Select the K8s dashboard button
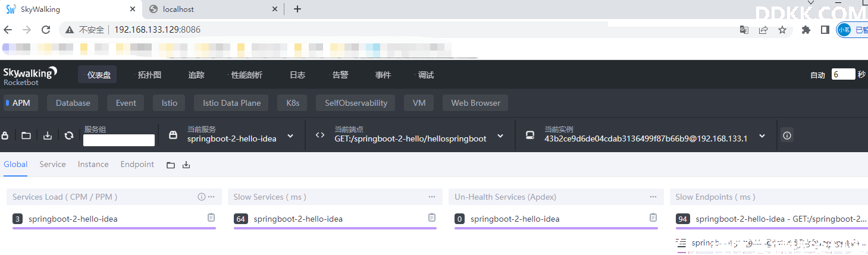Viewport: 868px width, 255px height. (x=293, y=103)
